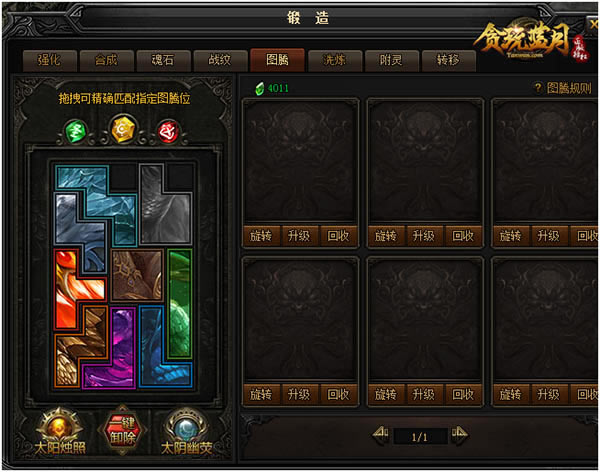Click the page number field 1/1
600x472 pixels.
pos(420,436)
